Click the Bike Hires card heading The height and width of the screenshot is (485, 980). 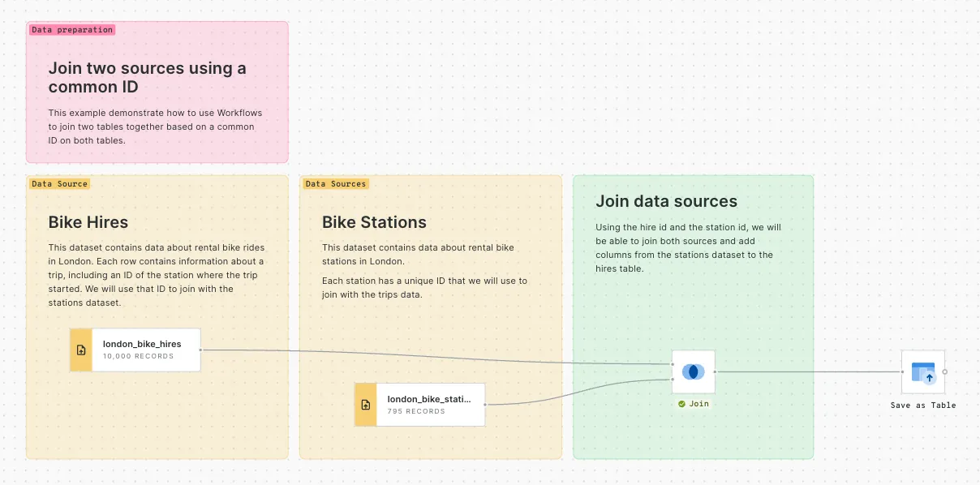(x=88, y=222)
